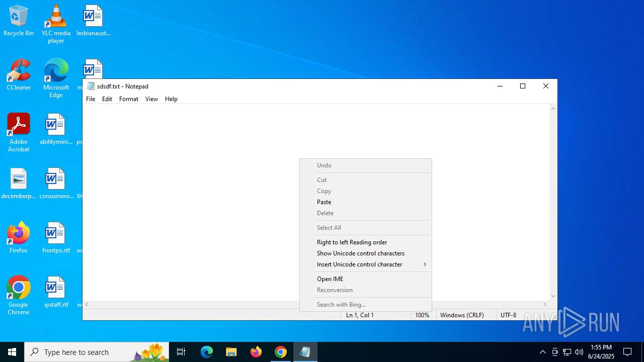Select the Adobe Acrobat desktop shortcut
Image resolution: width=644 pixels, height=362 pixels.
pyautogui.click(x=19, y=133)
